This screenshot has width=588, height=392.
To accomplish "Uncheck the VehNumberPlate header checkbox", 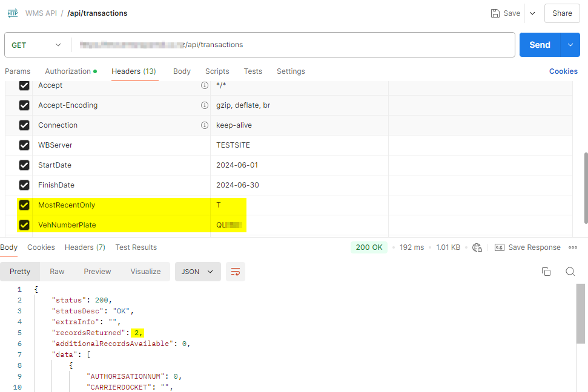I will [x=24, y=225].
